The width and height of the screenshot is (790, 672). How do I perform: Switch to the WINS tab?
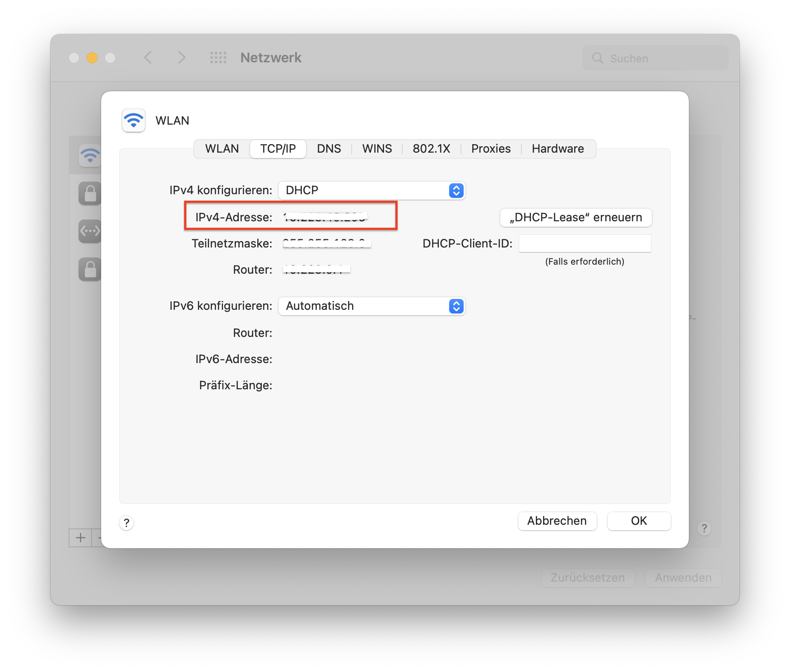coord(377,149)
